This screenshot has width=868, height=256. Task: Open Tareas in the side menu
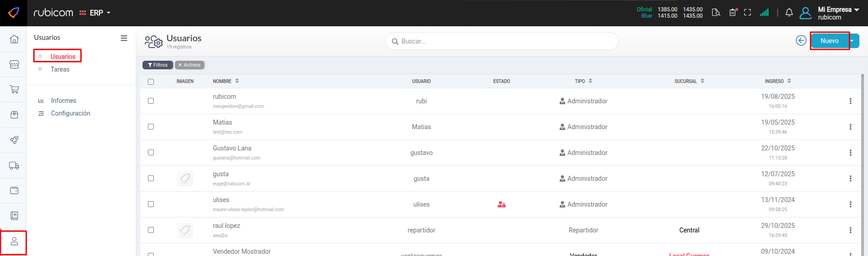(60, 69)
